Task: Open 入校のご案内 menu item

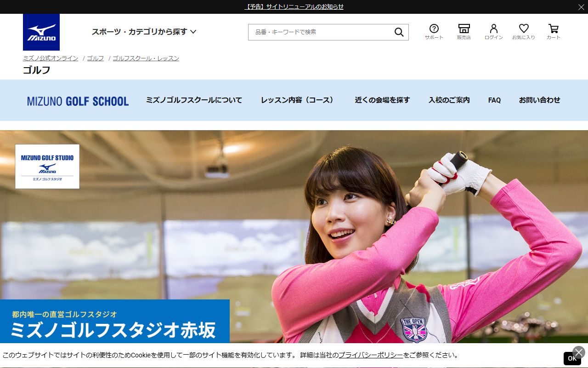Action: tap(449, 100)
